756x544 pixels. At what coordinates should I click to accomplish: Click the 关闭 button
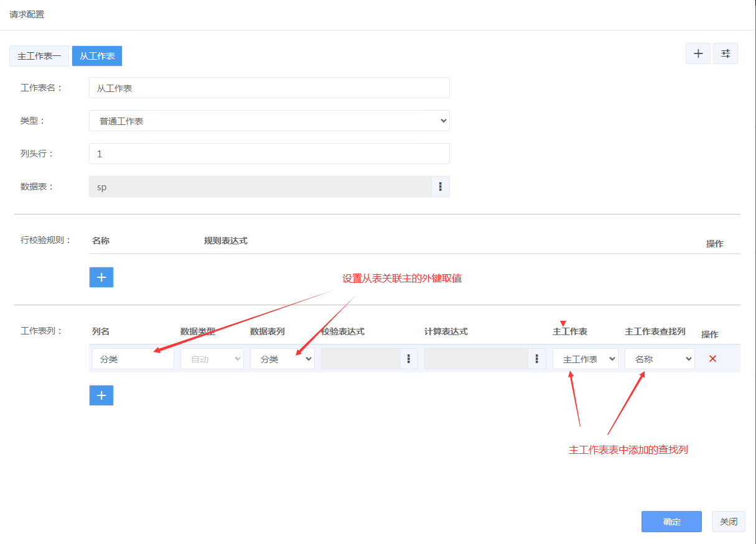click(728, 522)
